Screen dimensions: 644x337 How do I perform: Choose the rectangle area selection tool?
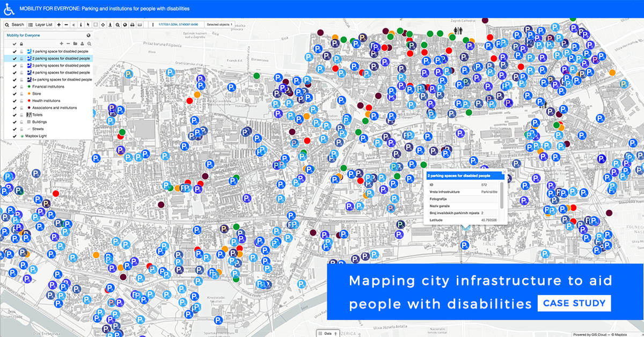(x=96, y=25)
